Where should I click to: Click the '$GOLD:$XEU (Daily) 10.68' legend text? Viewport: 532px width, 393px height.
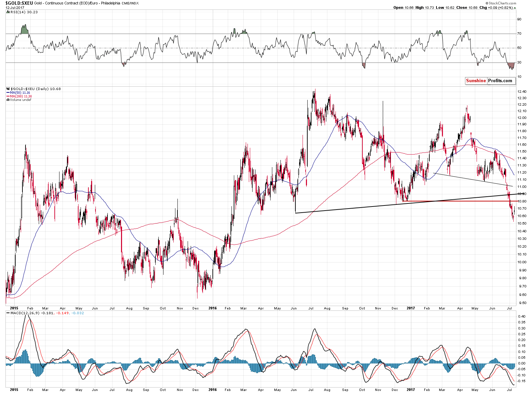tap(36, 89)
